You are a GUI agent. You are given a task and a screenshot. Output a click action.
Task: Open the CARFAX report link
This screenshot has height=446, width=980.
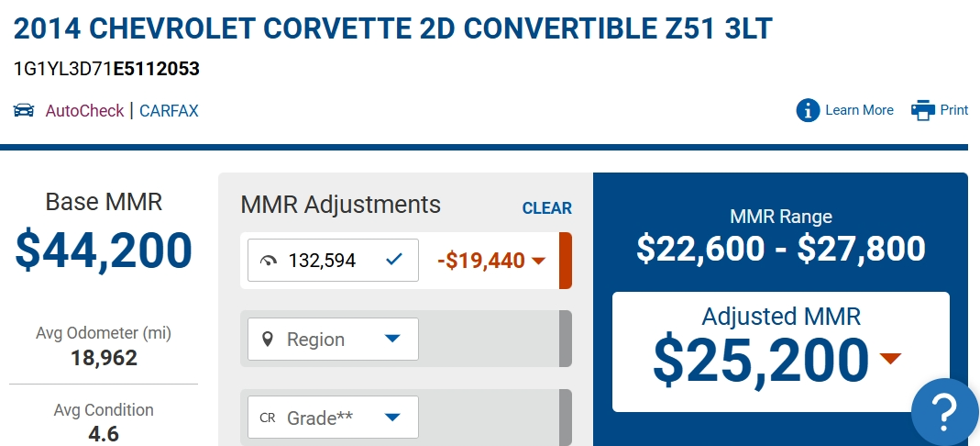pyautogui.click(x=169, y=111)
